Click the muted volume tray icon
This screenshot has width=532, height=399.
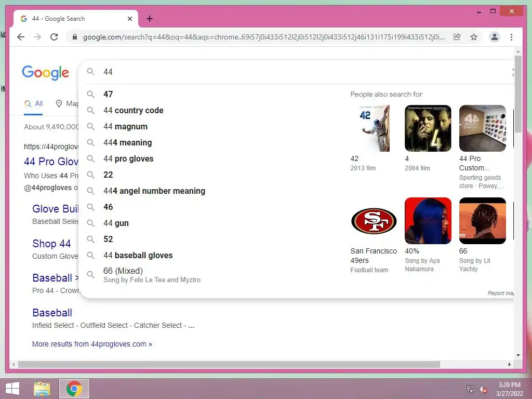(x=483, y=389)
